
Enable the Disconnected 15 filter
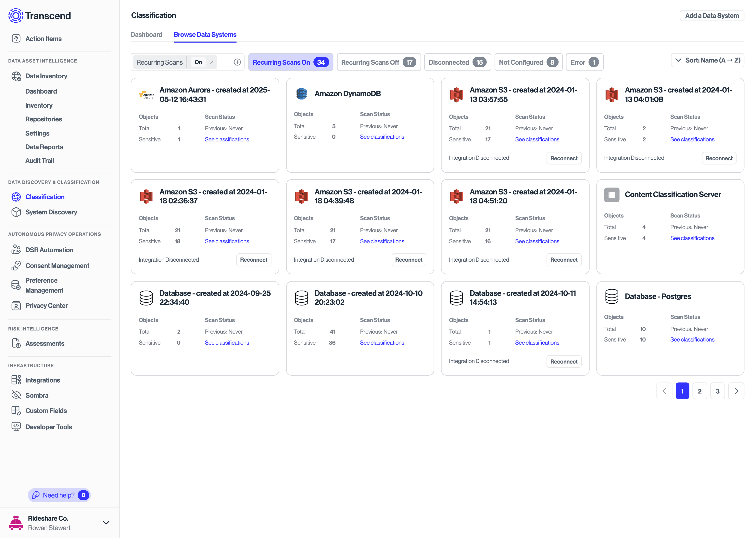tap(457, 62)
